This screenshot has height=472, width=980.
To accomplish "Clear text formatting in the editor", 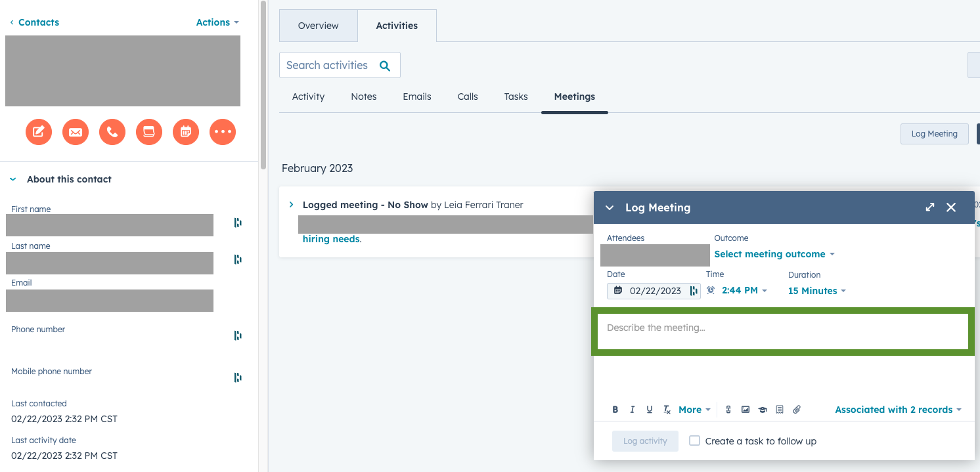I will [666, 409].
